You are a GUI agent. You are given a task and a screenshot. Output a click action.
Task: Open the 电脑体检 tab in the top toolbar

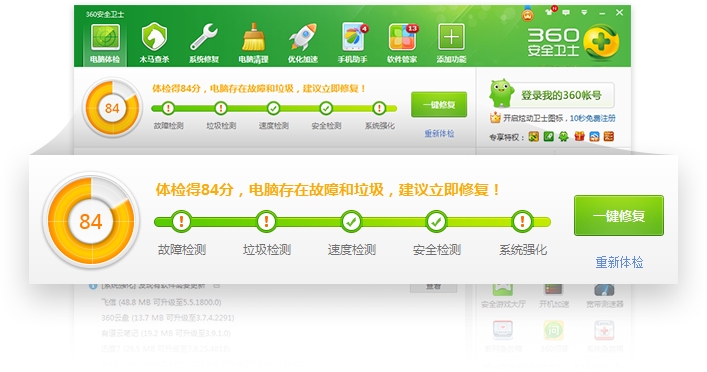(x=105, y=43)
